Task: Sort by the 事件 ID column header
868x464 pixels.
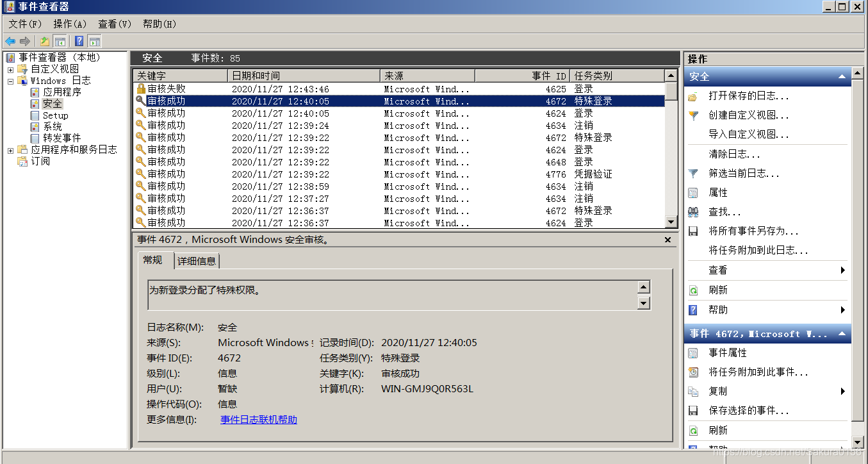Action: coord(522,76)
